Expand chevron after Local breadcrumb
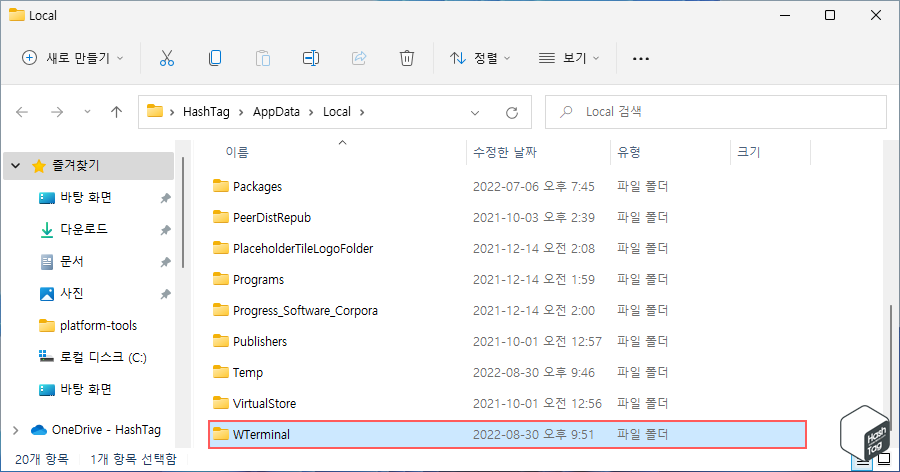Image resolution: width=900 pixels, height=472 pixels. (362, 112)
